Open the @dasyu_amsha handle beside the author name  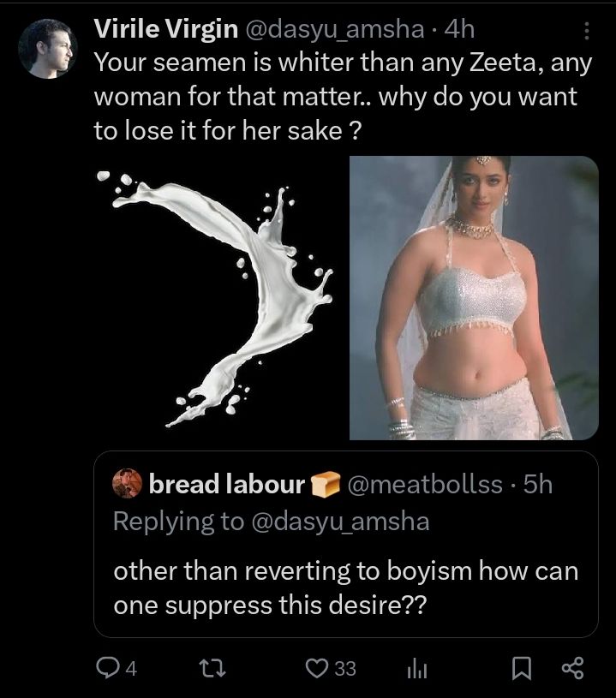(334, 29)
